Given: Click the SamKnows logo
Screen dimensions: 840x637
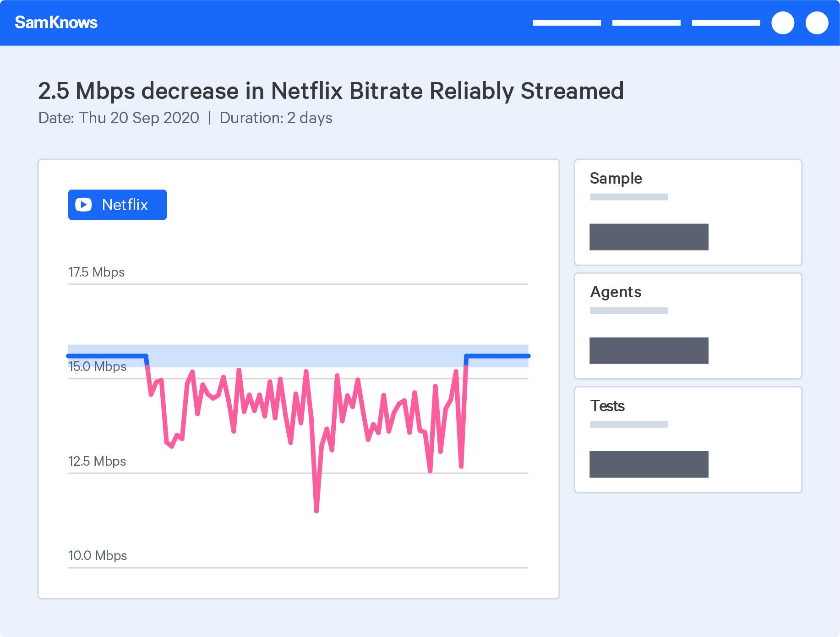Looking at the screenshot, I should (x=56, y=22).
